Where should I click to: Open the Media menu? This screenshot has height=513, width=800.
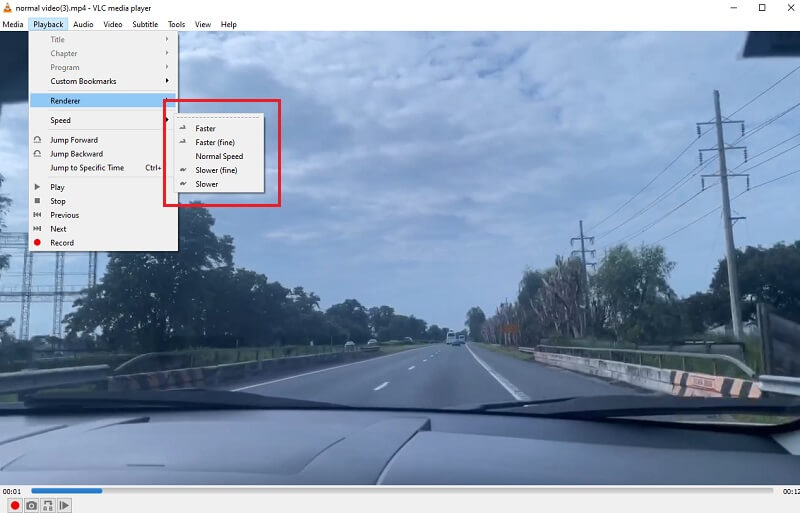point(13,24)
